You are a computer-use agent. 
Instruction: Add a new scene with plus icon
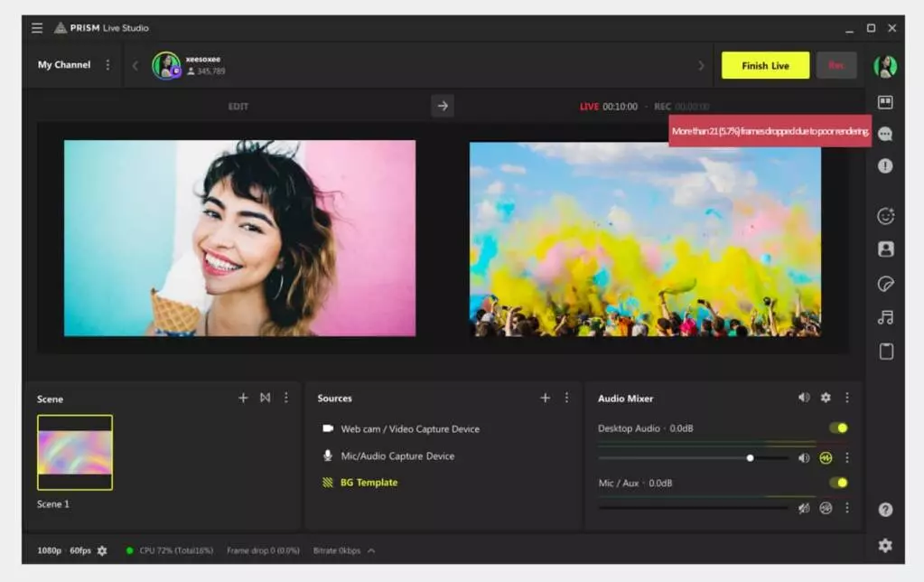[243, 398]
